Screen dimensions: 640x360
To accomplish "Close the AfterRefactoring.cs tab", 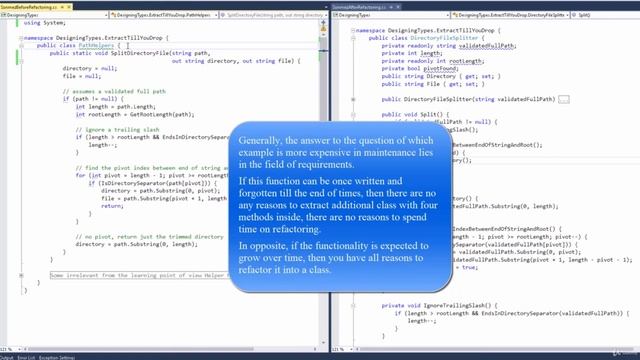I will pos(398,7).
